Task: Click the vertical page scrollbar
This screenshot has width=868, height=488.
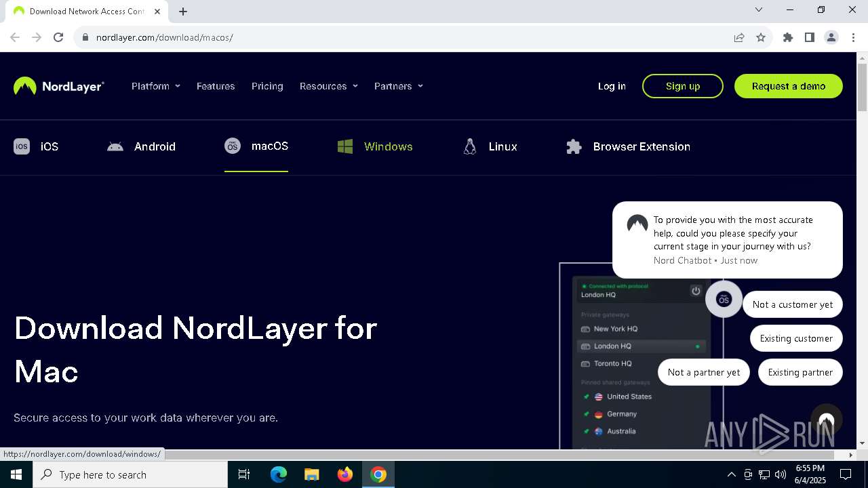Action: tap(862, 87)
